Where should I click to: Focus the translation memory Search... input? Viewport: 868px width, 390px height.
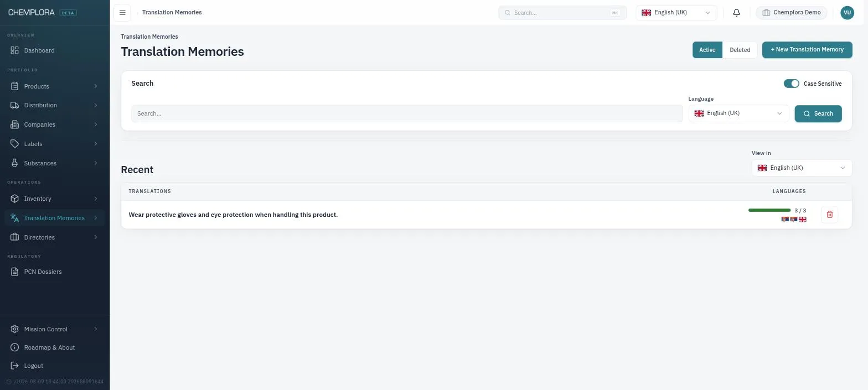click(407, 113)
